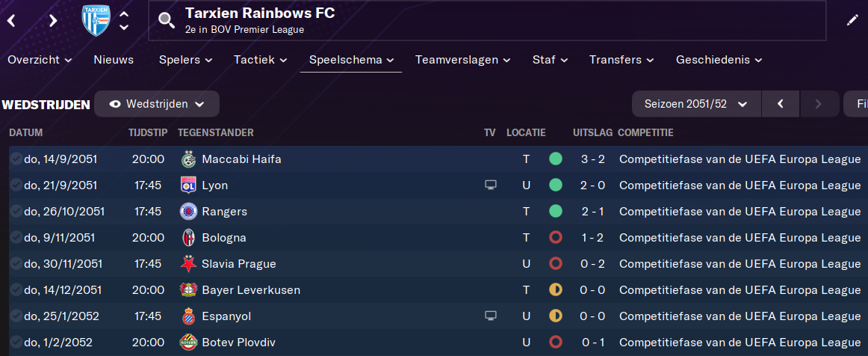Click the green win indicator on the Lyon match
The height and width of the screenshot is (356, 868).
point(555,185)
